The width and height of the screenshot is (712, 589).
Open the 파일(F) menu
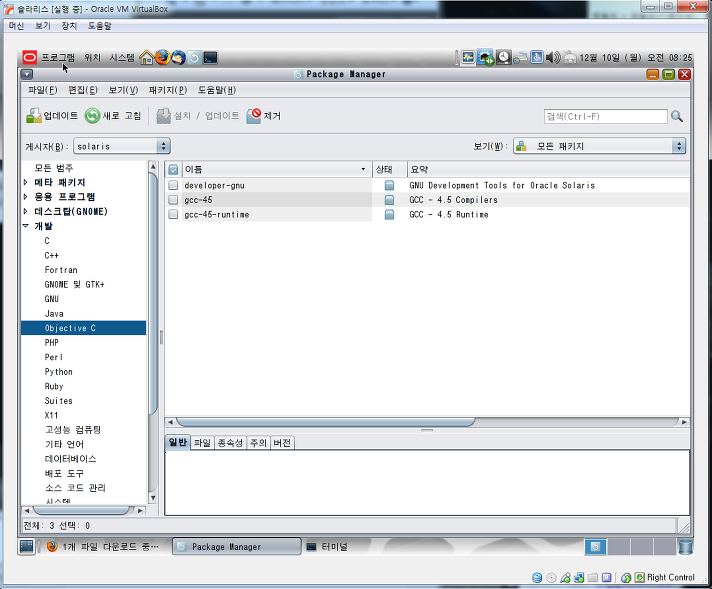coord(42,90)
